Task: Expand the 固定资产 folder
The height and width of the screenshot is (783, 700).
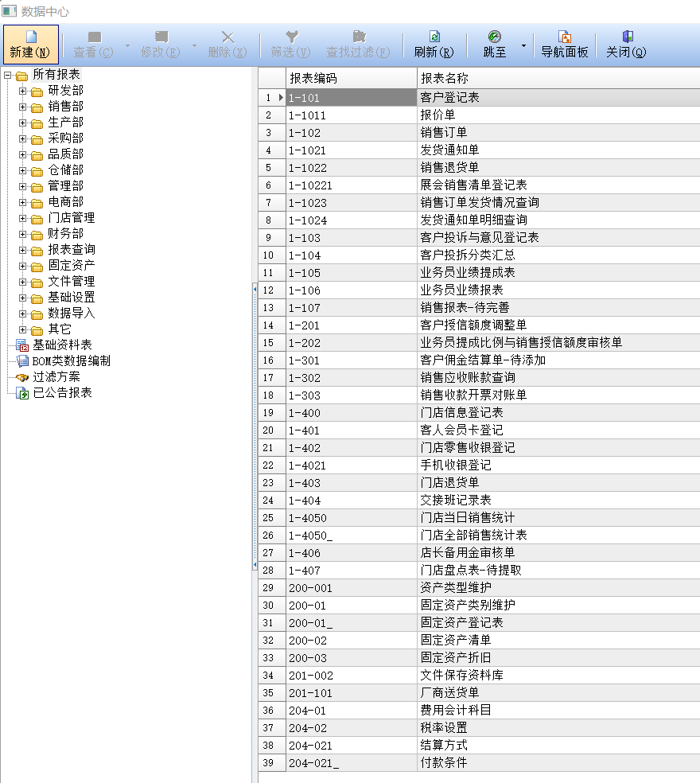Action: (x=22, y=266)
